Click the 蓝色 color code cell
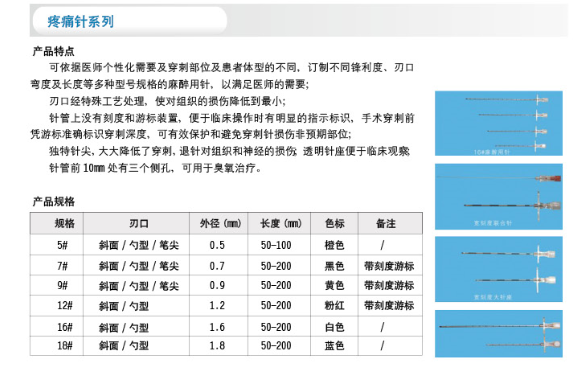This screenshot has height=366, width=586. click(x=334, y=345)
